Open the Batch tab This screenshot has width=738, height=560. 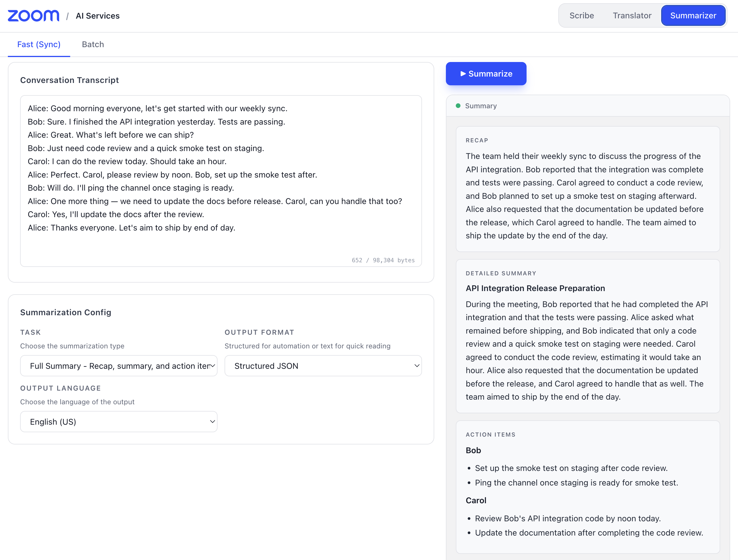[93, 44]
